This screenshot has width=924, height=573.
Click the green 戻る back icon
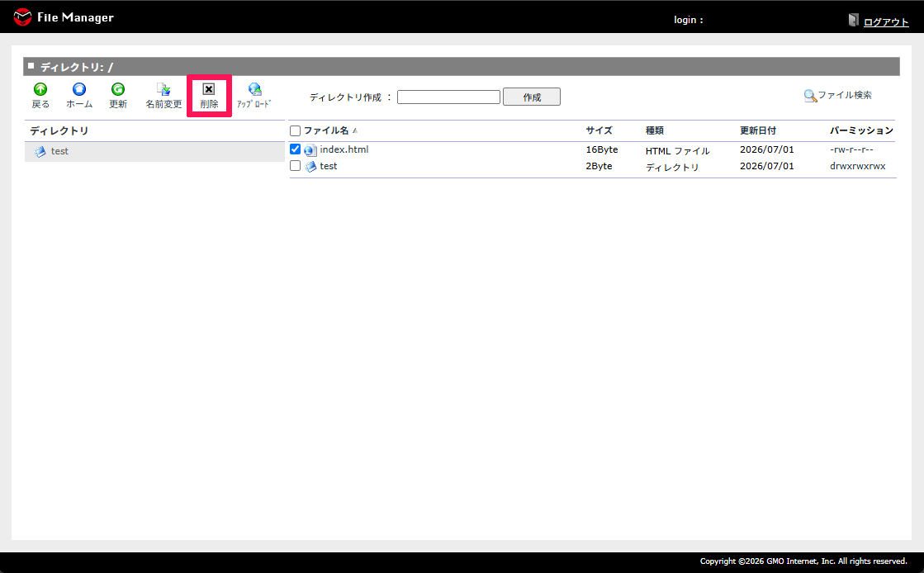click(40, 89)
